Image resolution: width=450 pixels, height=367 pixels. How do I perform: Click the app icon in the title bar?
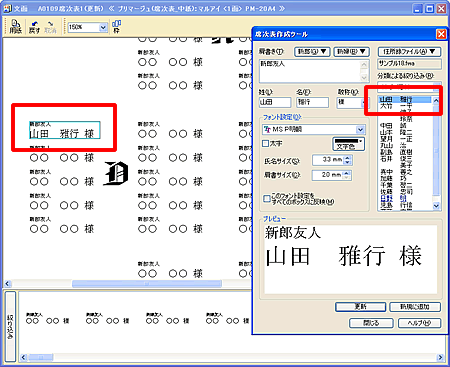click(7, 8)
